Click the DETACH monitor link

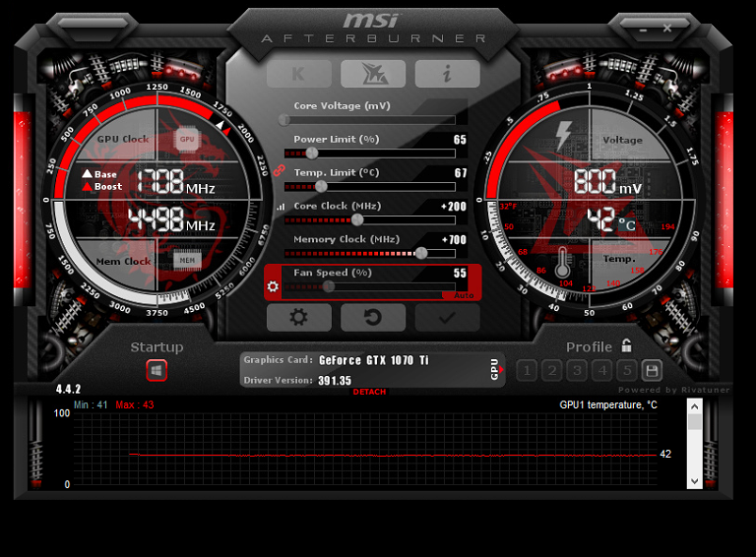coord(369,393)
